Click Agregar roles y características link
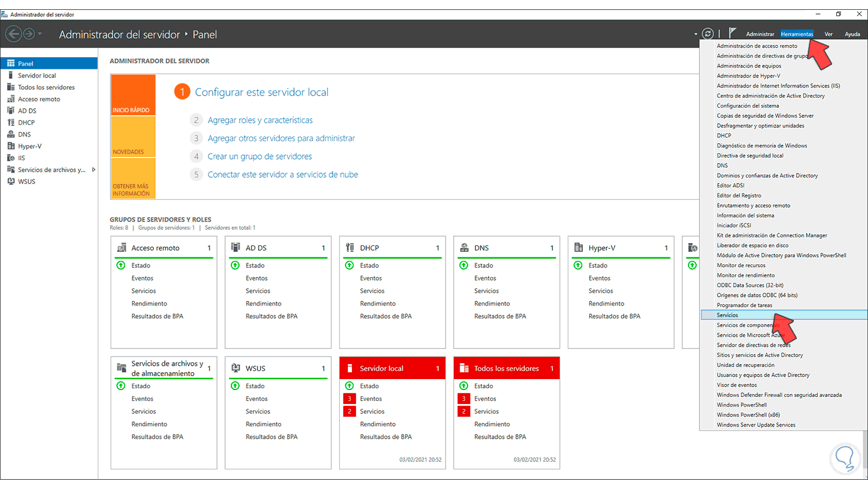This screenshot has width=868, height=489. point(260,120)
